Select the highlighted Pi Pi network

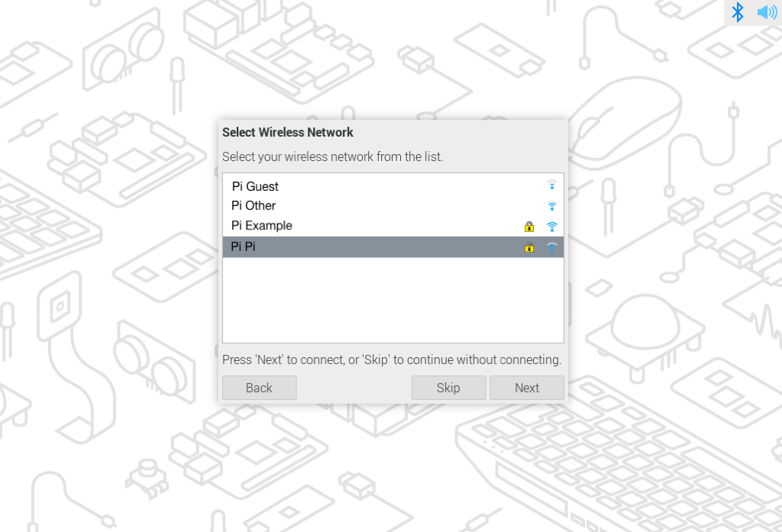tap(344, 246)
